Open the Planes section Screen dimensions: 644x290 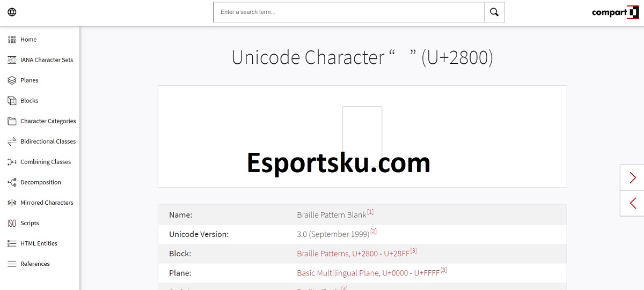[x=30, y=80]
